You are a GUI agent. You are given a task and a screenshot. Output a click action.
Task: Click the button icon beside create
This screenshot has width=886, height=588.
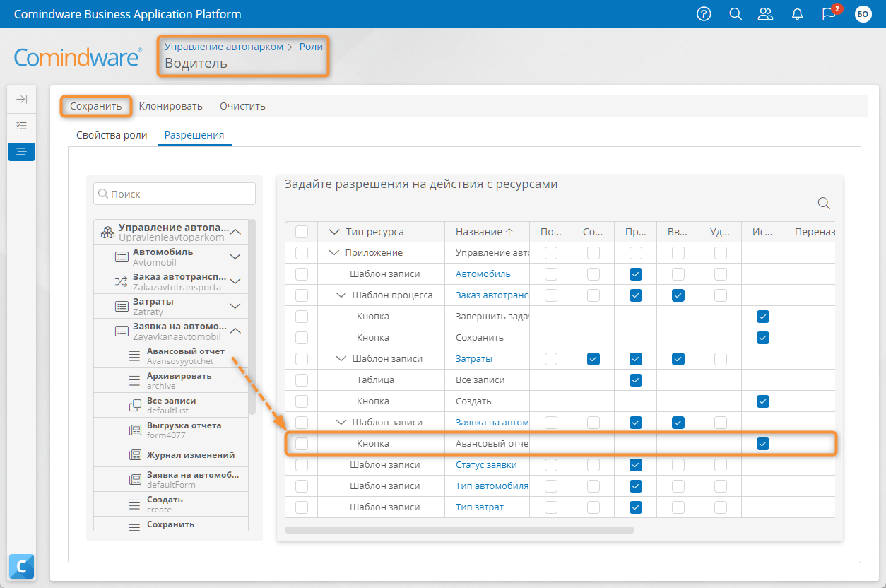pyautogui.click(x=135, y=505)
